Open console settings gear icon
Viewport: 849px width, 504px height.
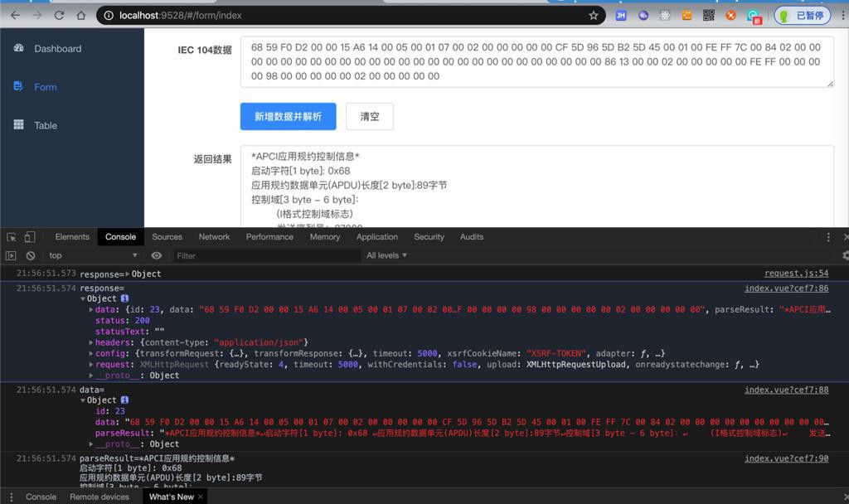pos(845,255)
